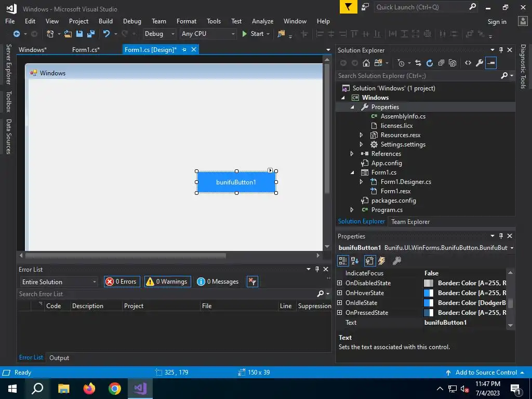Screen dimensions: 532x399
Task: Open the Build menu
Action: (x=105, y=21)
